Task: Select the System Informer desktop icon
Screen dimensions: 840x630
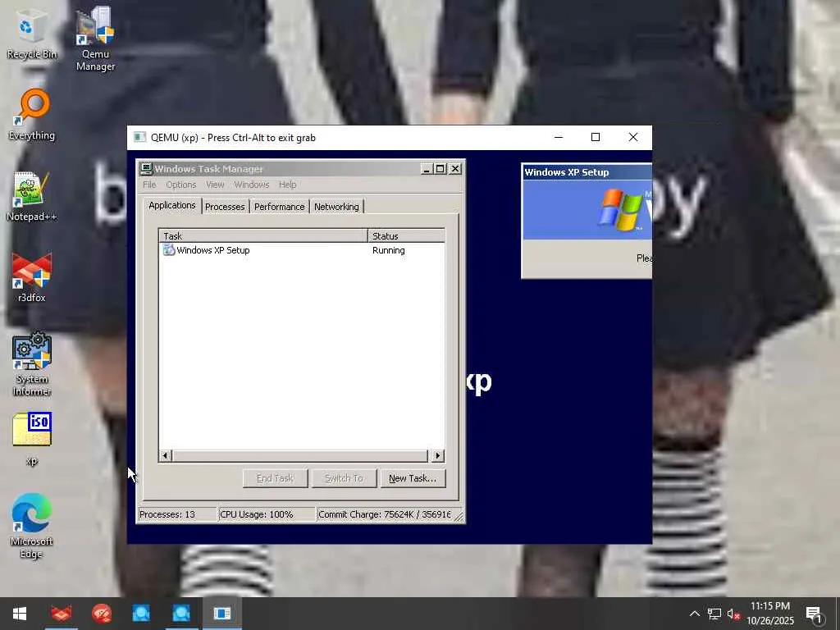Action: click(32, 364)
